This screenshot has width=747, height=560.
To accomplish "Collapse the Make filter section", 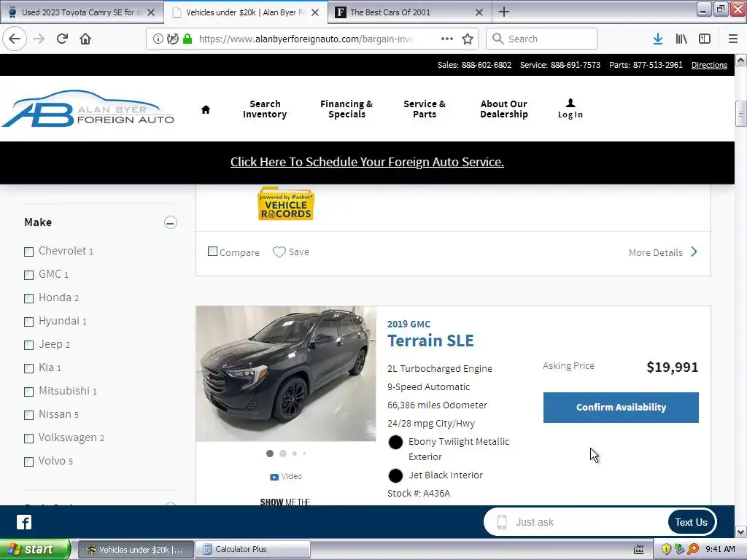I will pyautogui.click(x=171, y=222).
